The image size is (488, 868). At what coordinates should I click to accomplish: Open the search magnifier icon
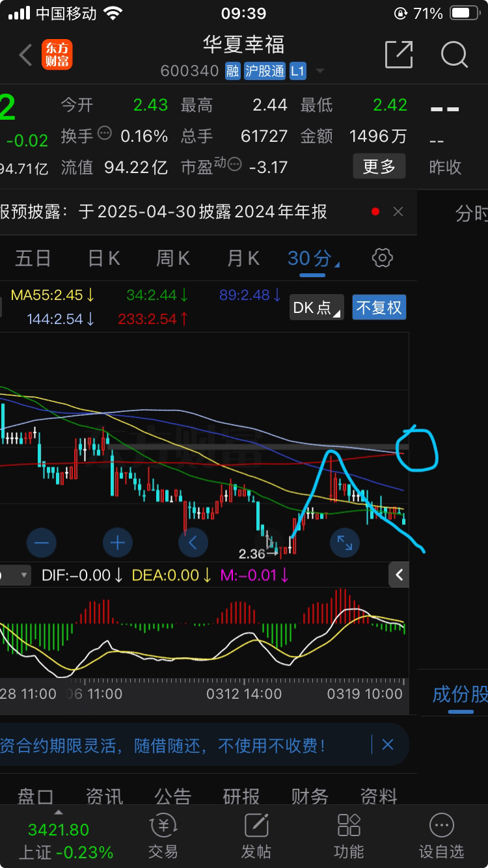click(x=454, y=55)
